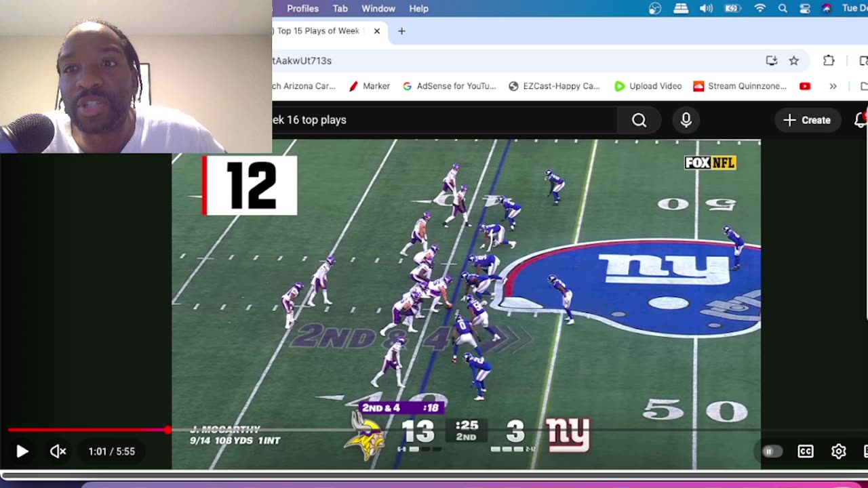Click the stacked-layers menu bar icon

681,8
